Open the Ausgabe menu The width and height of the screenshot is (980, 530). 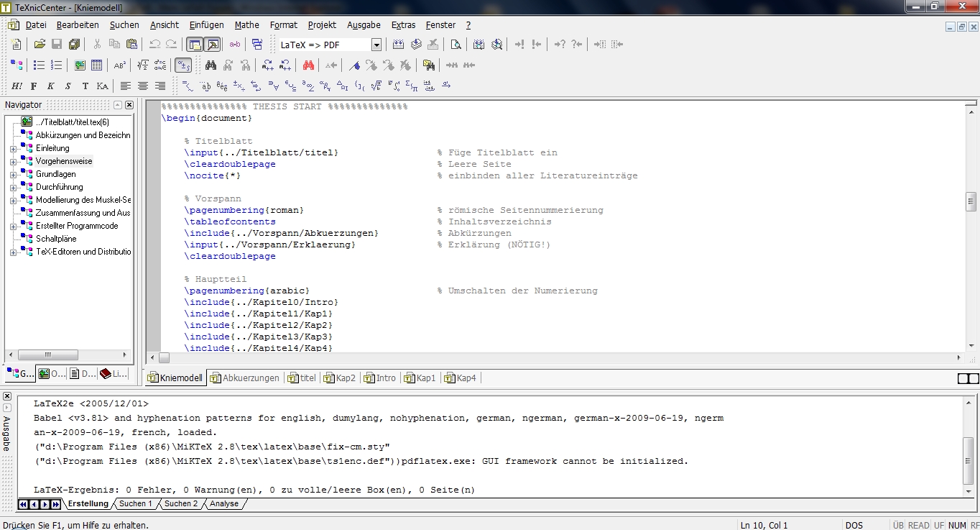[364, 24]
